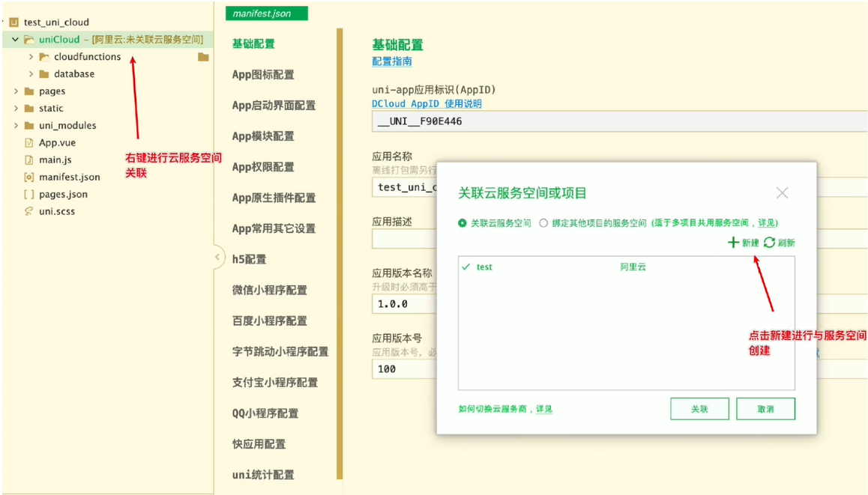
Task: Collapse the uniCloud folder node
Action: pos(15,40)
